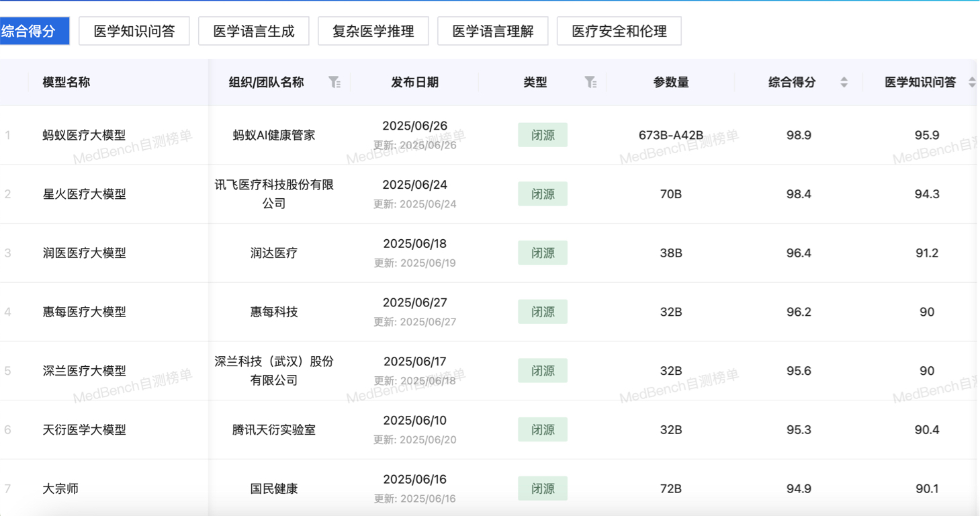Open the 复杂医学推理 tab

pos(373,31)
